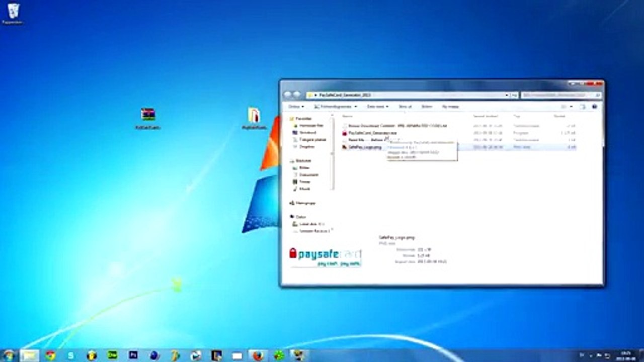Click the Explorer help icon
644x362 pixels.
pyautogui.click(x=595, y=107)
